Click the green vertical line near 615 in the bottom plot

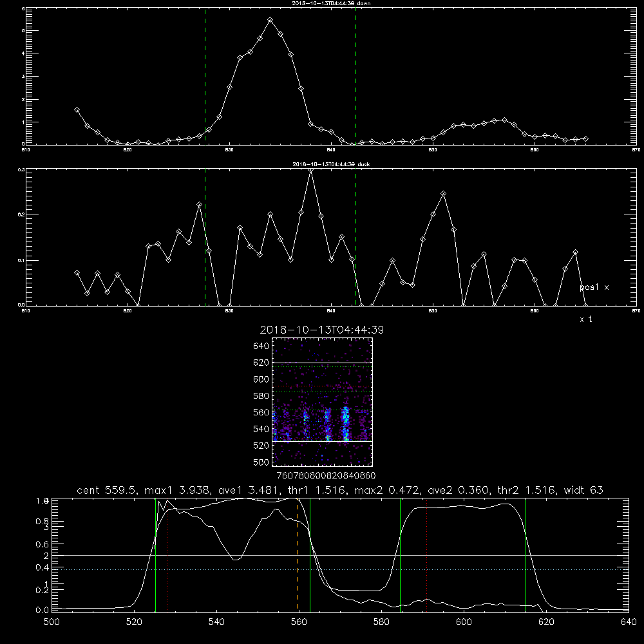pos(526,555)
